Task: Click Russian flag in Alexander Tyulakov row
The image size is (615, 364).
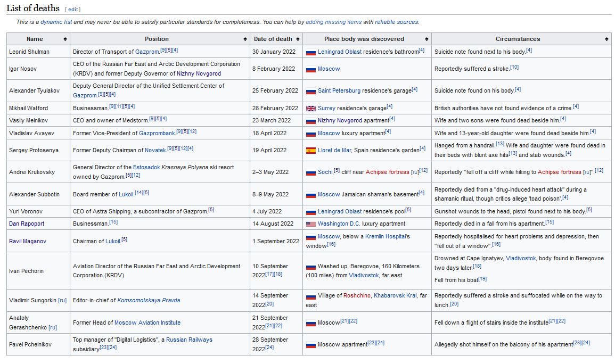Action: pyautogui.click(x=310, y=92)
